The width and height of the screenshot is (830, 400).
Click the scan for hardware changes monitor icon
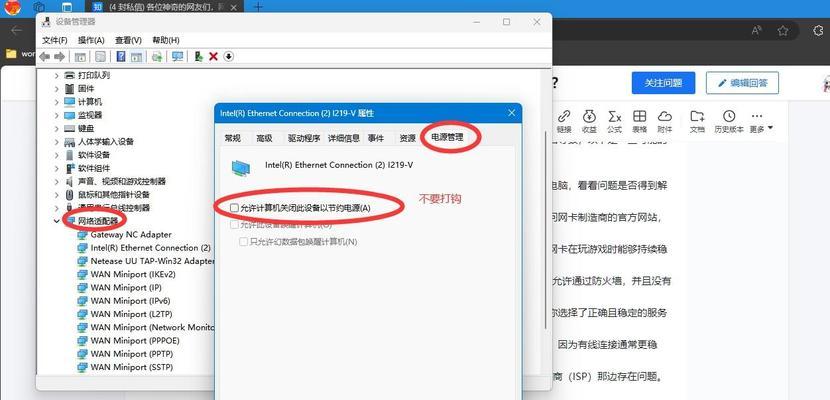click(177, 56)
